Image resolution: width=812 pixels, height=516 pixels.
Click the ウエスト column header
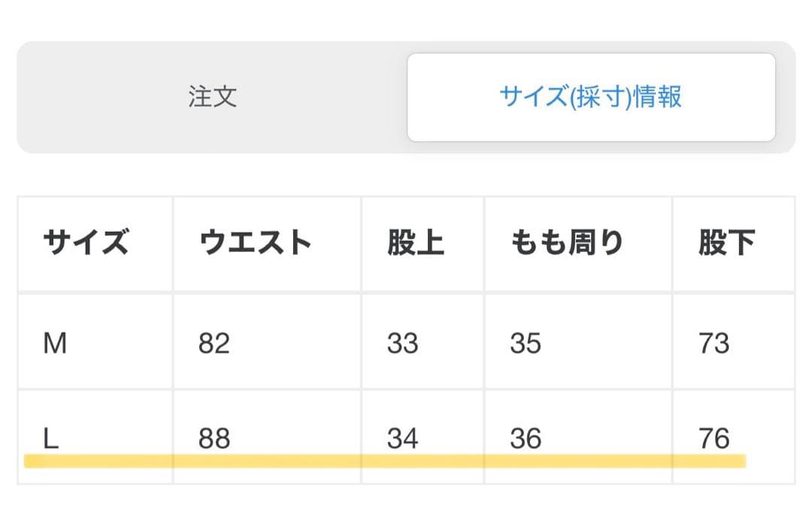256,243
